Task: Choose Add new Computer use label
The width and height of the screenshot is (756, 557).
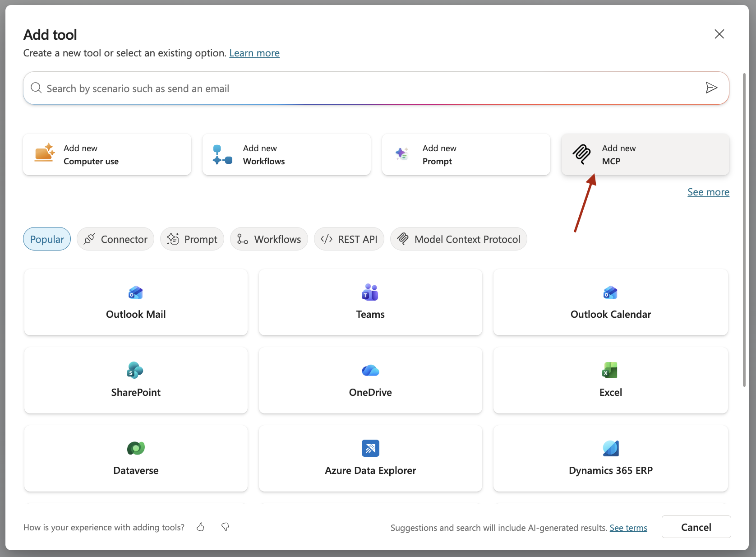Action: tap(91, 154)
